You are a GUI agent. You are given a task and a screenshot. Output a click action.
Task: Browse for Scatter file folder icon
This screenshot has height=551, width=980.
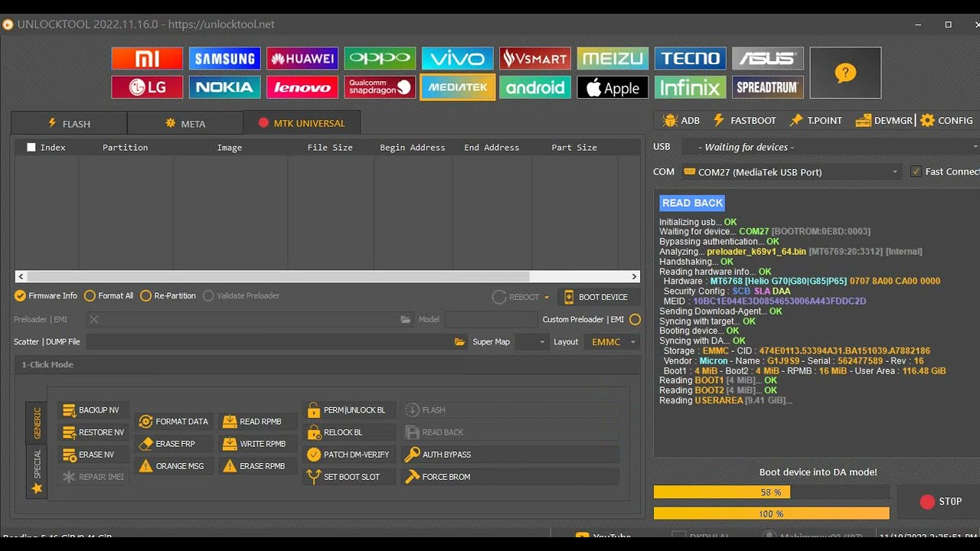[459, 342]
